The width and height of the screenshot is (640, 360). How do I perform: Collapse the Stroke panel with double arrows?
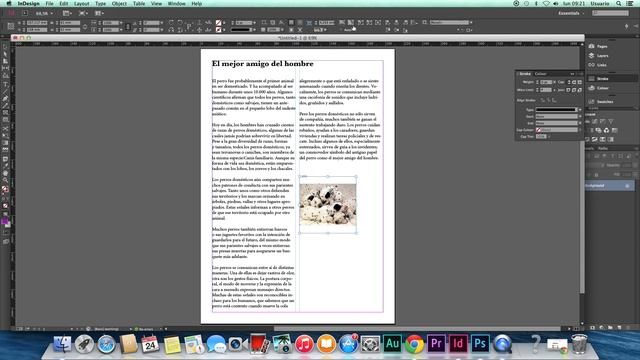(x=572, y=74)
